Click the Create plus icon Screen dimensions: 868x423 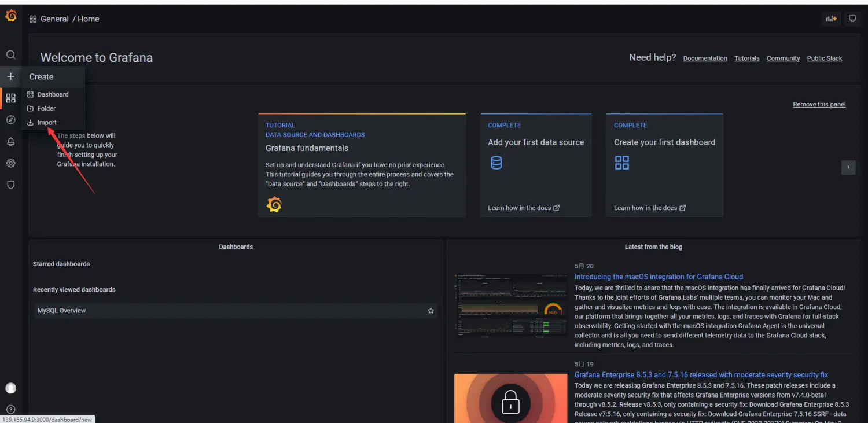click(x=10, y=76)
